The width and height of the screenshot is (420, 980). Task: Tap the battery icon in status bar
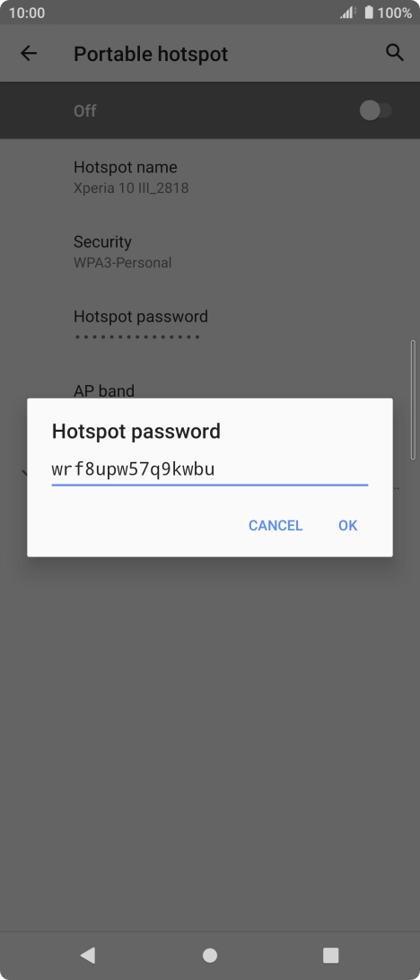[369, 12]
